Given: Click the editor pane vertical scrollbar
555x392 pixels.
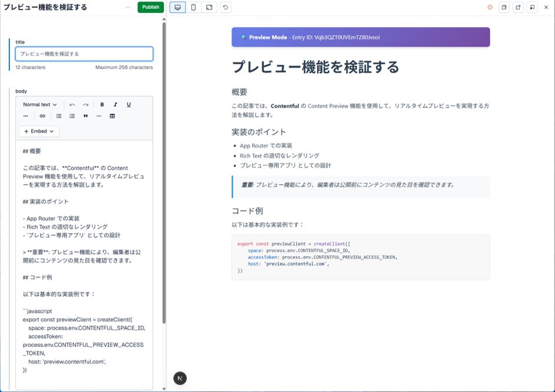Looking at the screenshot, I should [x=164, y=172].
